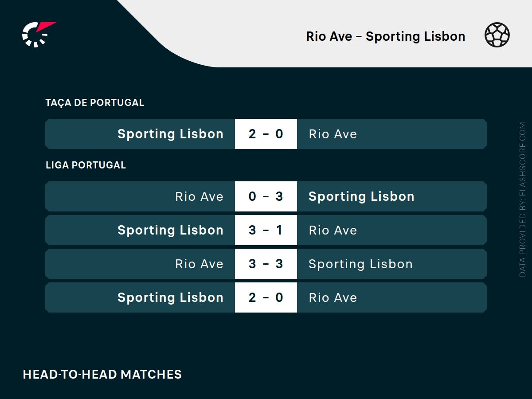532x399 pixels.
Task: Click Sporting Lisbon in the Taça de Portugal row
Action: point(170,134)
